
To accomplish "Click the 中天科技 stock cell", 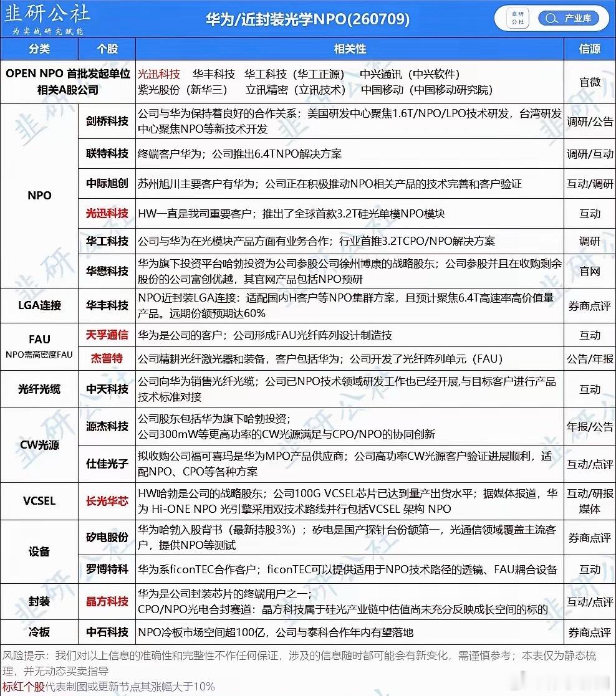I will tap(107, 389).
